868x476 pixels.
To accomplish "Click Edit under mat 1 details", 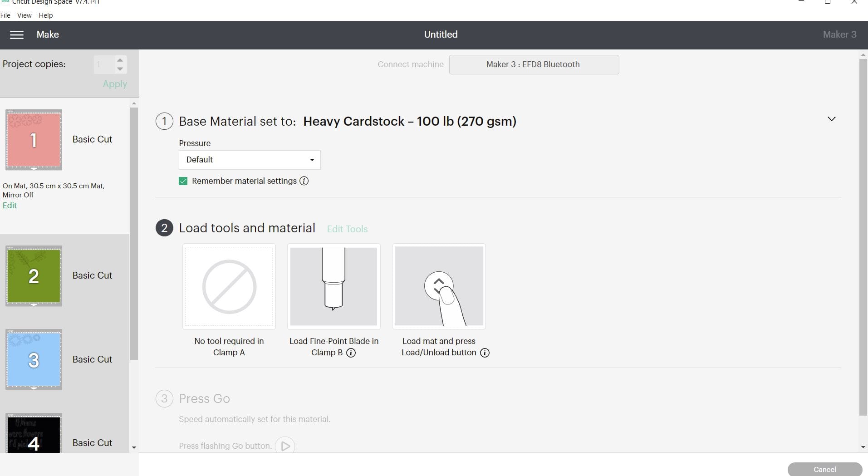I will pyautogui.click(x=10, y=206).
